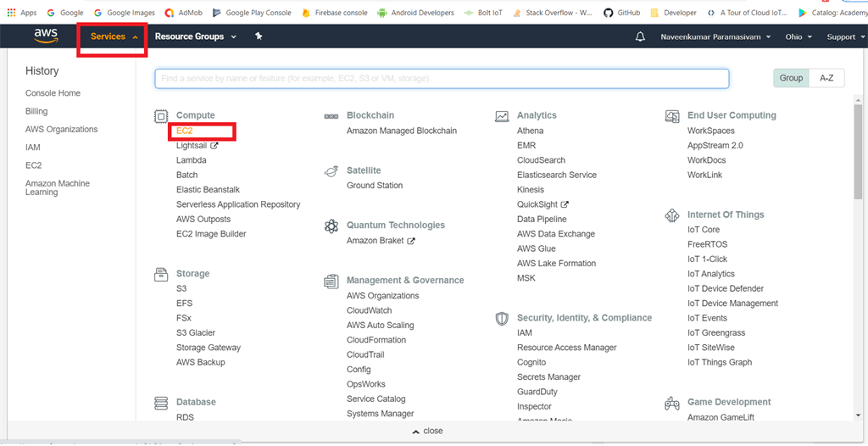The image size is (868, 446).
Task: Click the Quantum Technologies atom icon
Action: click(331, 226)
